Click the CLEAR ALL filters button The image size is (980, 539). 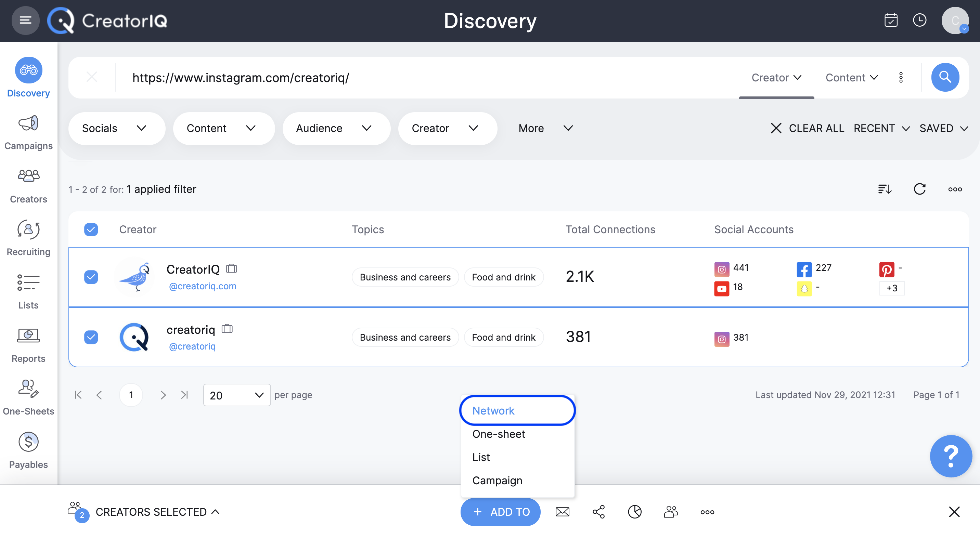pos(816,128)
